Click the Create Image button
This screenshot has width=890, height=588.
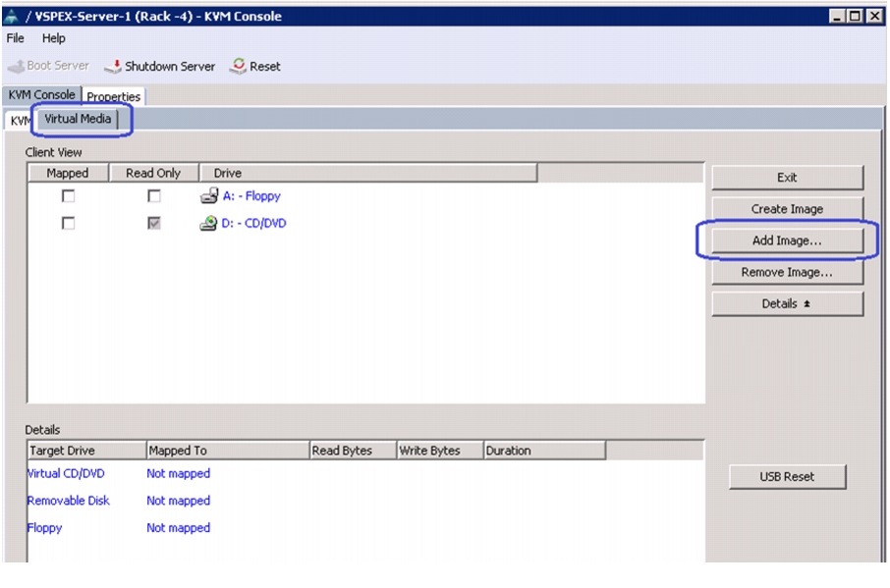(787, 209)
